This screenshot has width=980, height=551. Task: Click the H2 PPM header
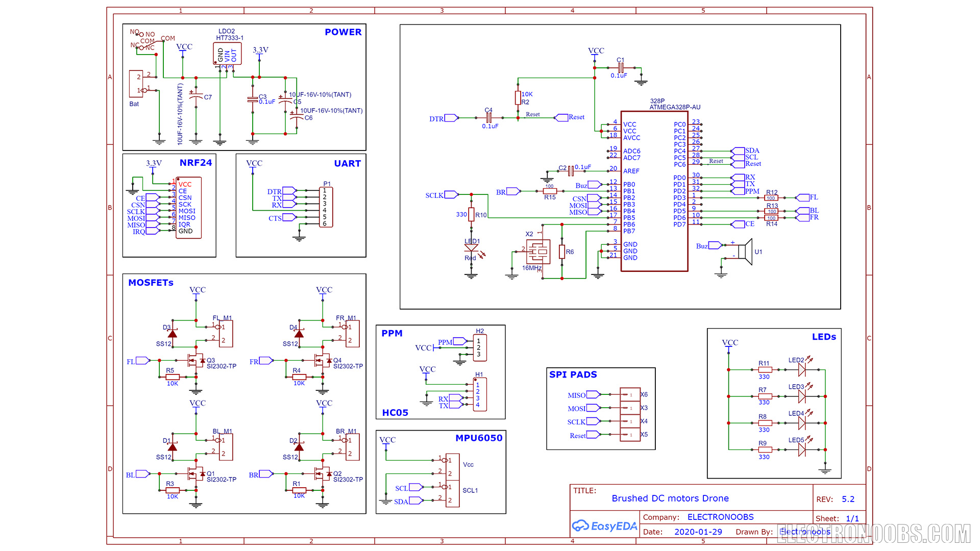tap(480, 347)
